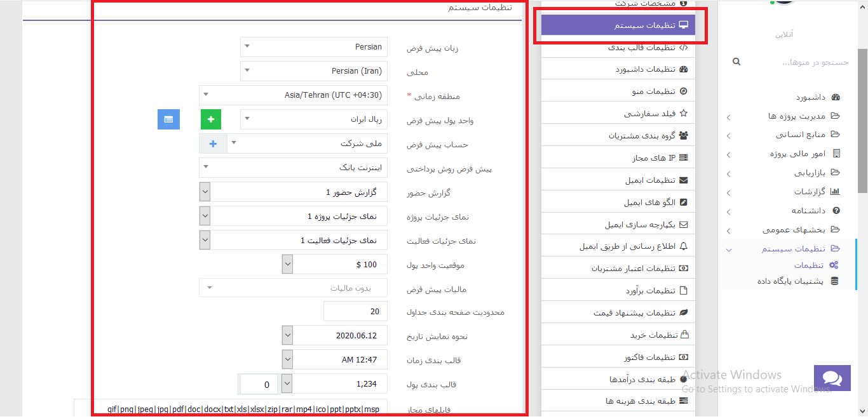Open تنظیمات فاکتور settings item
The height and width of the screenshot is (419, 868).
tap(618, 357)
